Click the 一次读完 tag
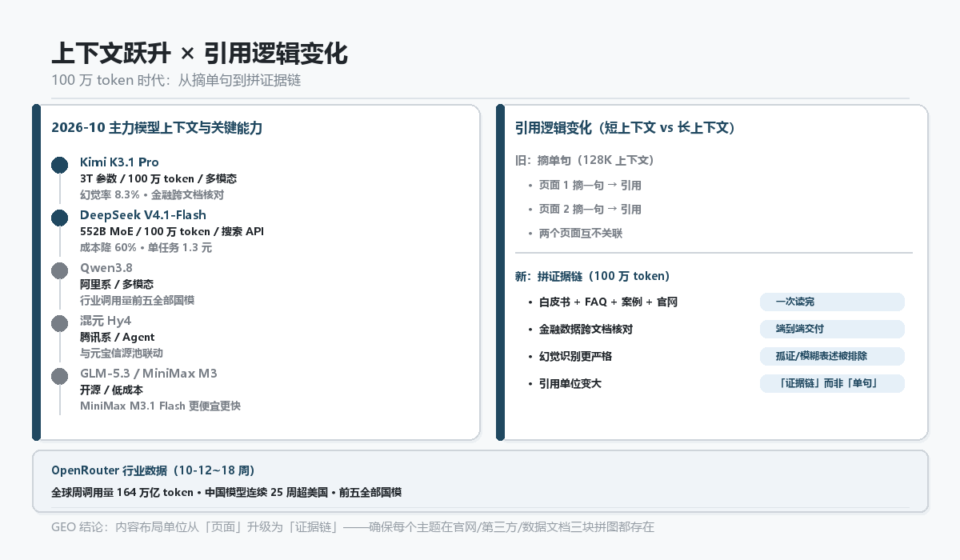The width and height of the screenshot is (960, 560). (832, 302)
